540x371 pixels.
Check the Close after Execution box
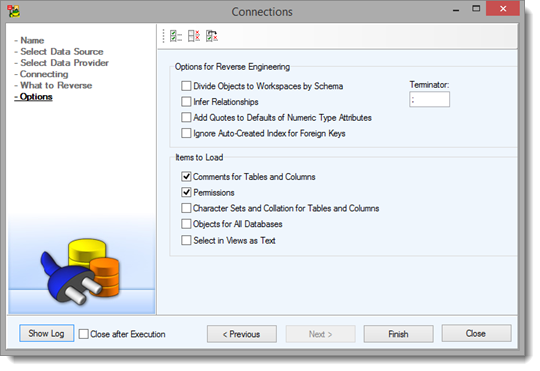pyautogui.click(x=83, y=334)
